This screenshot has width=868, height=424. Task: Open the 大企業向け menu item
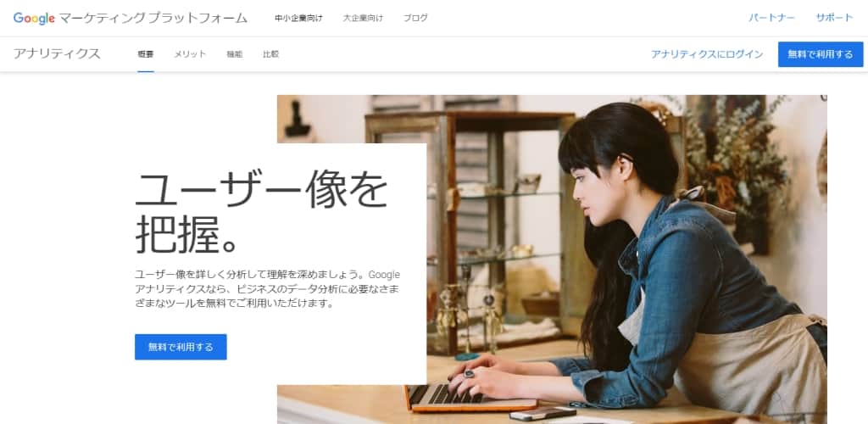(x=363, y=19)
